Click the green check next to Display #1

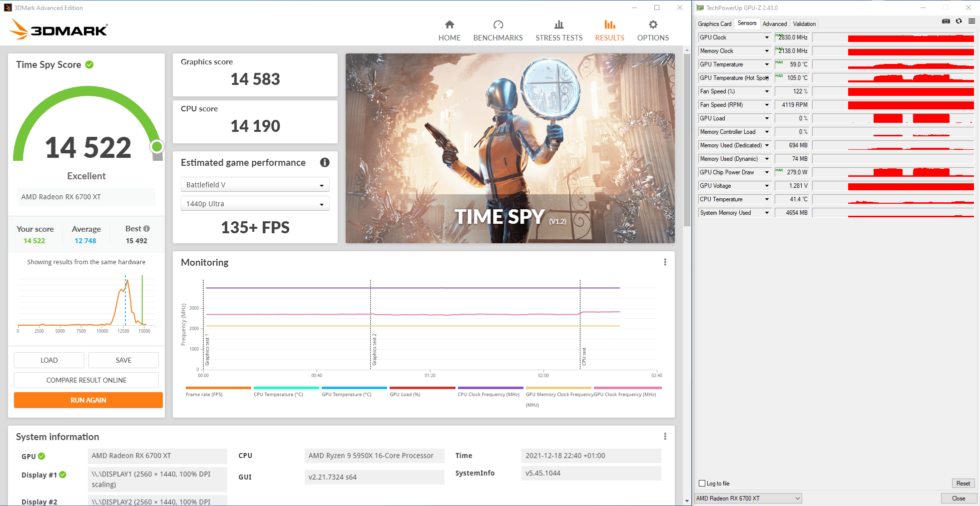pyautogui.click(x=63, y=475)
